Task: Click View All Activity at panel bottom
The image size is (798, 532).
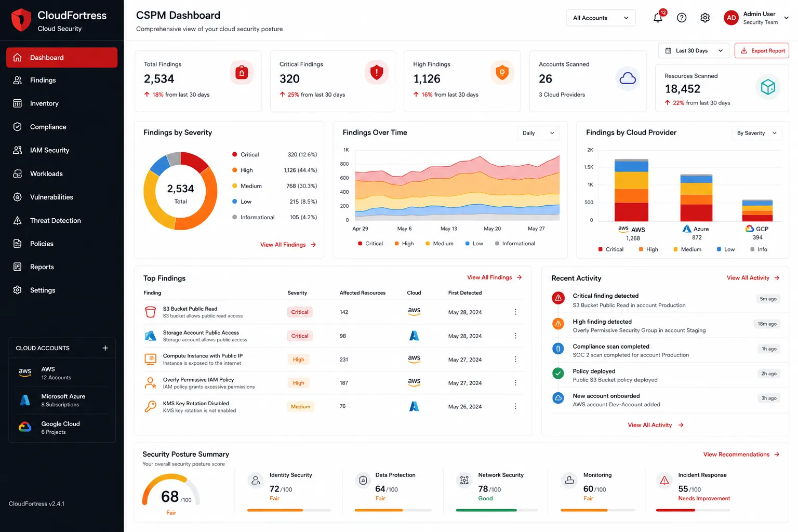Action: [655, 425]
